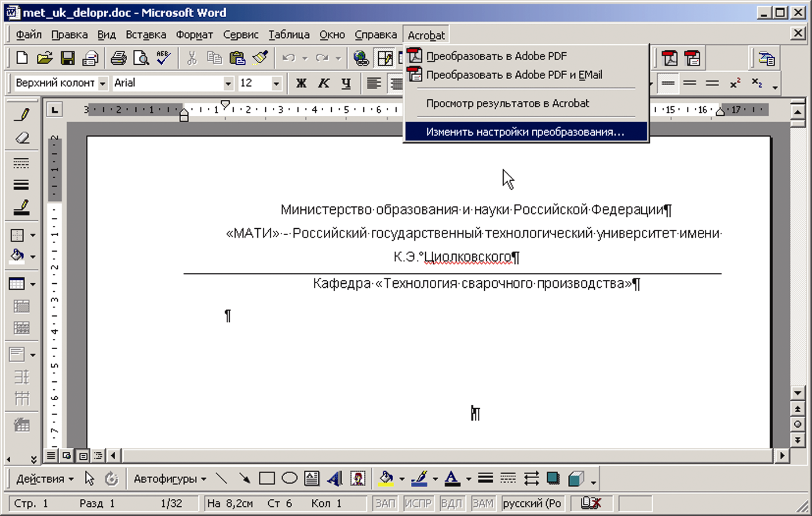
Task: Open fill color dropdown in drawing toolbar
Action: coord(402,479)
